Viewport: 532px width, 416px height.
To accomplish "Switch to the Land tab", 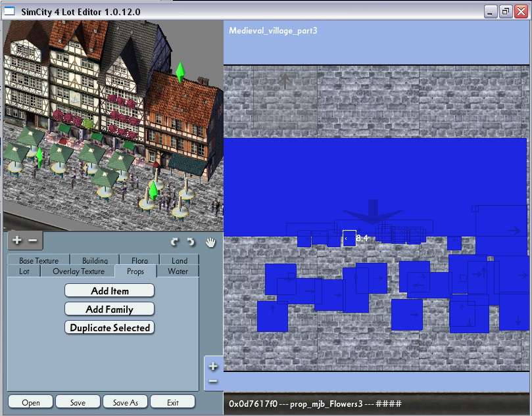I will coord(179,260).
